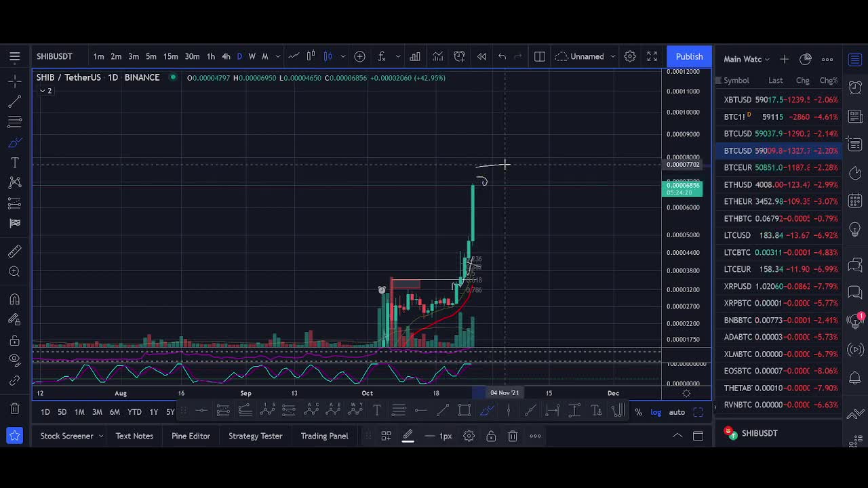Toggle auto scale mode
The image size is (868, 488).
677,412
